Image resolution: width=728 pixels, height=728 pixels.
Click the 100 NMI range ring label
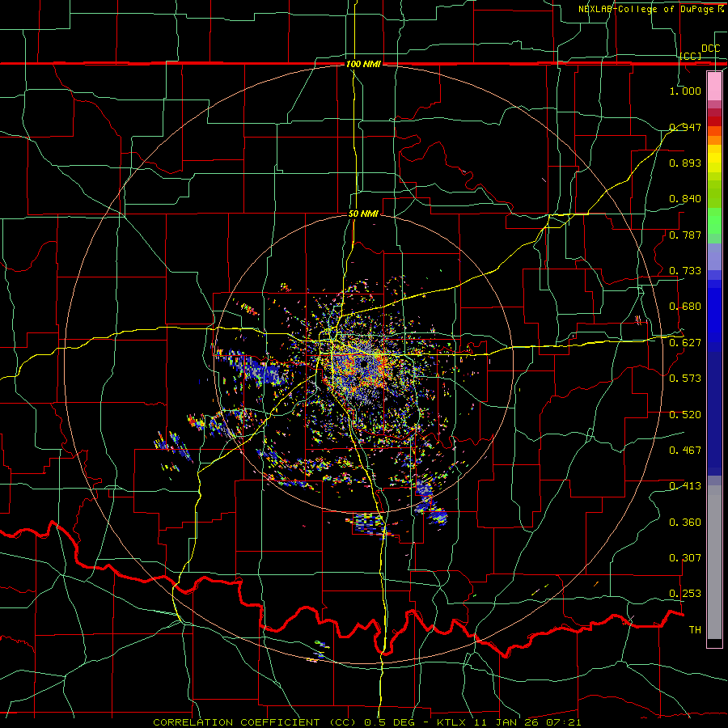363,64
